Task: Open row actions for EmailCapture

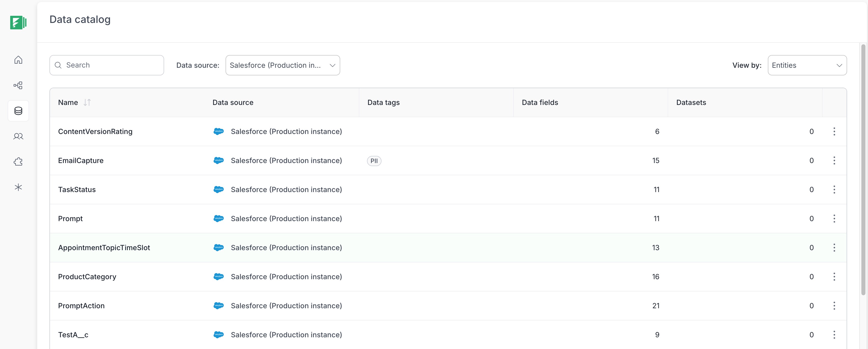Action: click(x=834, y=161)
